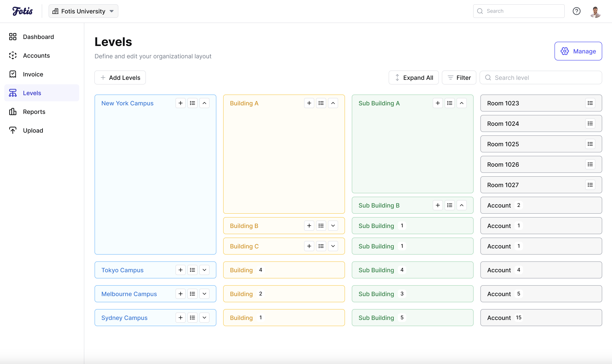Click the Upload icon in the sidebar

13,130
